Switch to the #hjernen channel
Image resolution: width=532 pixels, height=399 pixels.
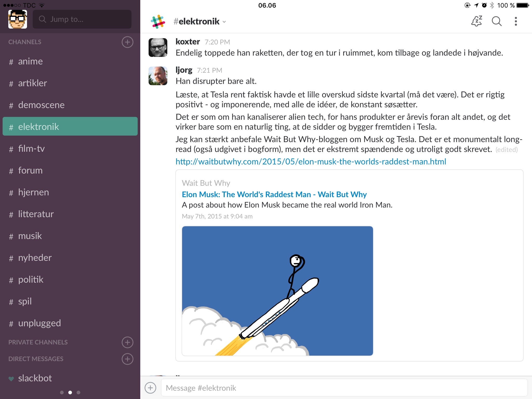(70, 192)
